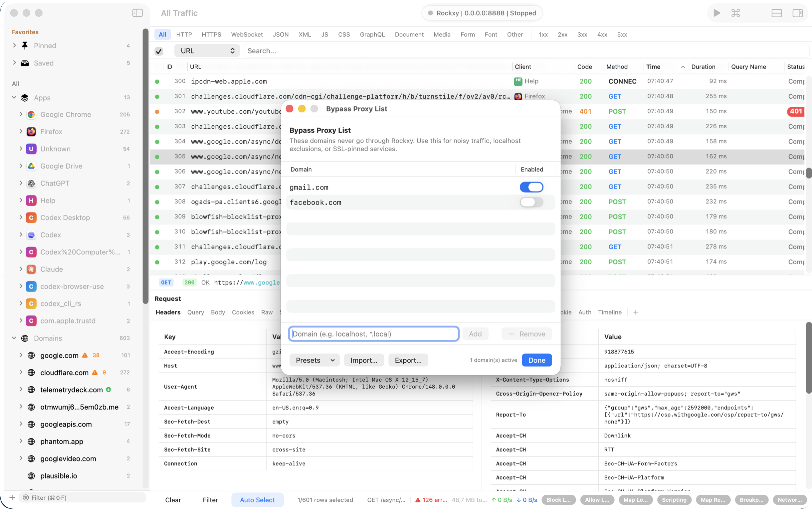Click the Import... button
The height and width of the screenshot is (509, 812).
(363, 360)
